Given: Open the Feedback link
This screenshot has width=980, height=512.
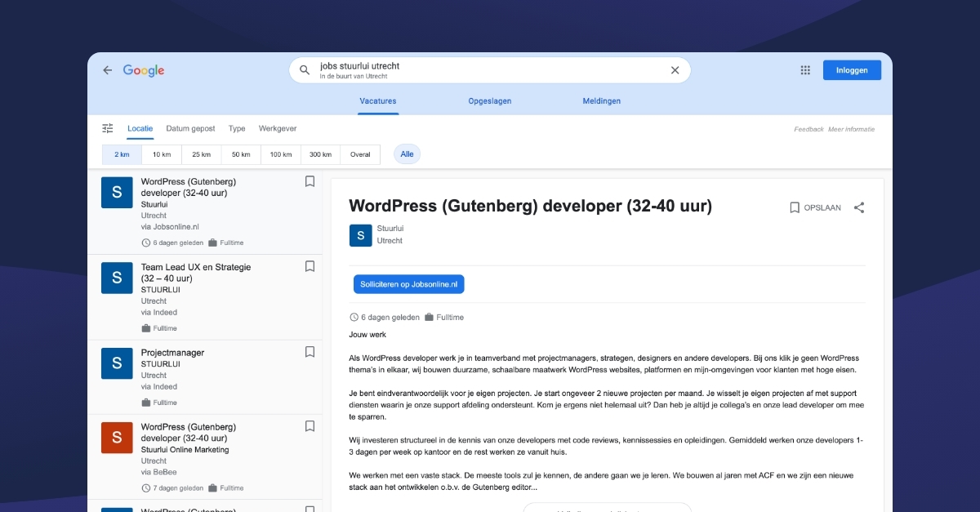Looking at the screenshot, I should [x=808, y=129].
